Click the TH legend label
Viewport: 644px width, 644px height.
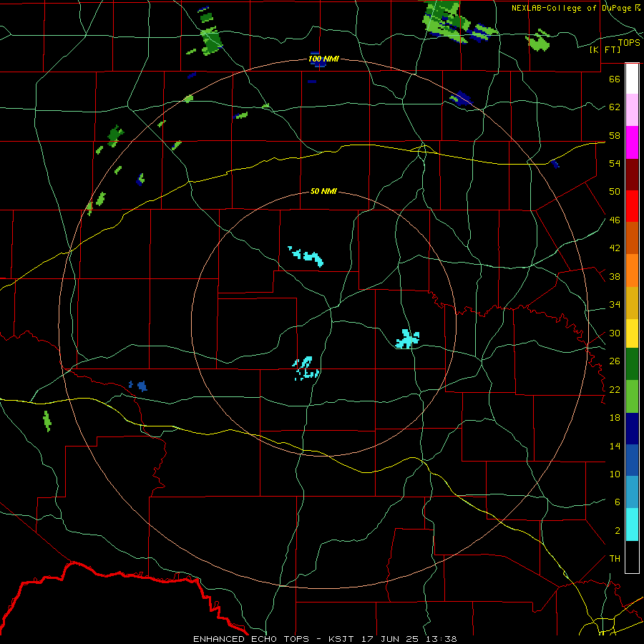[615, 559]
